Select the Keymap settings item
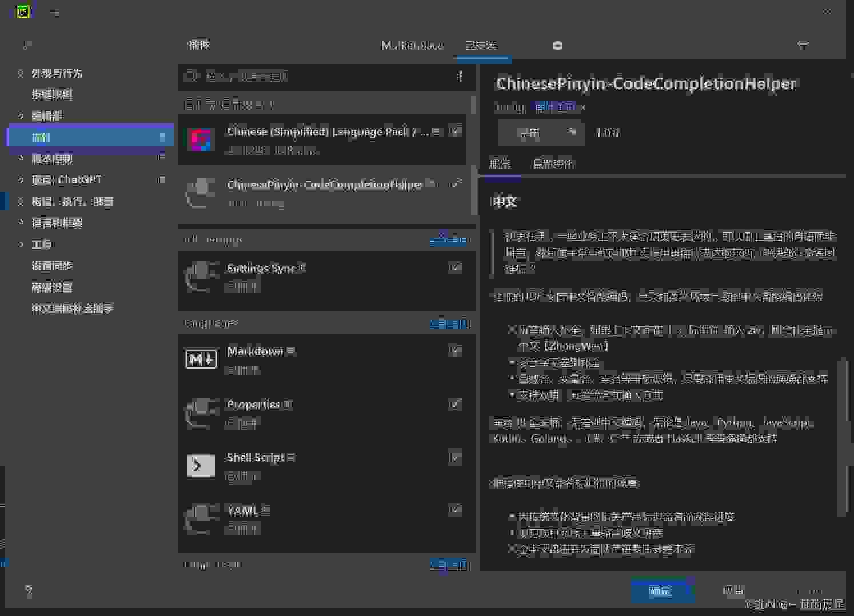 pos(52,94)
